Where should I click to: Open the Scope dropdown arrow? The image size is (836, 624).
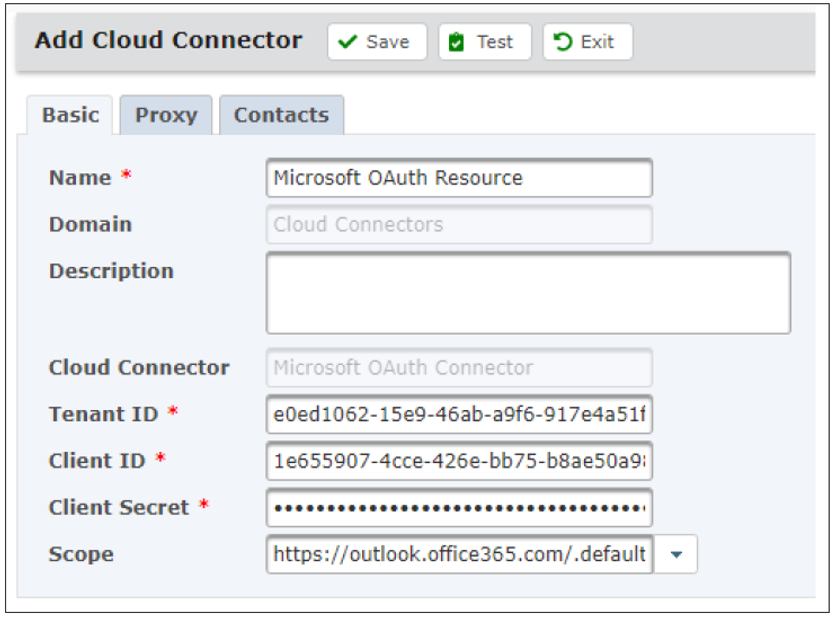click(675, 554)
